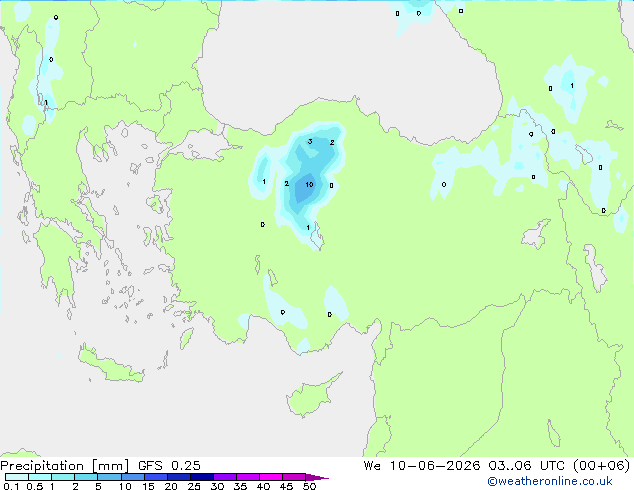This screenshot has width=634, height=490.
Task: Click the '3' precipitation value on map
Action: pyautogui.click(x=310, y=142)
